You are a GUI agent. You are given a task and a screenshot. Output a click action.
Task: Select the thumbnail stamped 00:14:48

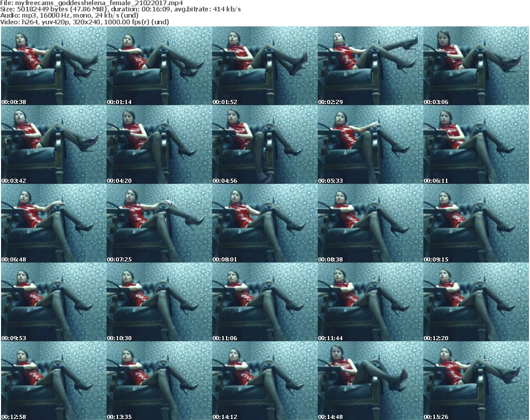coord(370,381)
